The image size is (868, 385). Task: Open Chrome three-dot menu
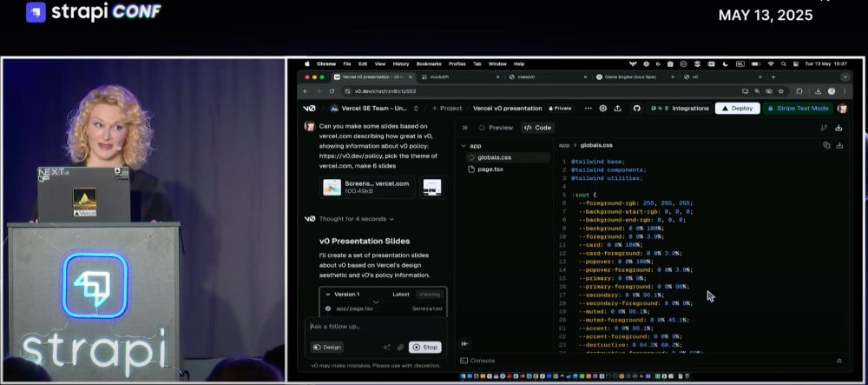845,91
